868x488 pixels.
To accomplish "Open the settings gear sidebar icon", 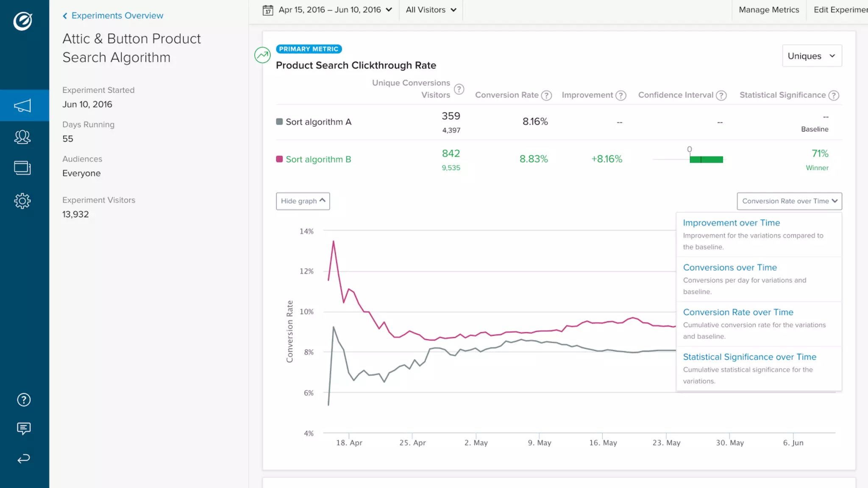I will 22,201.
